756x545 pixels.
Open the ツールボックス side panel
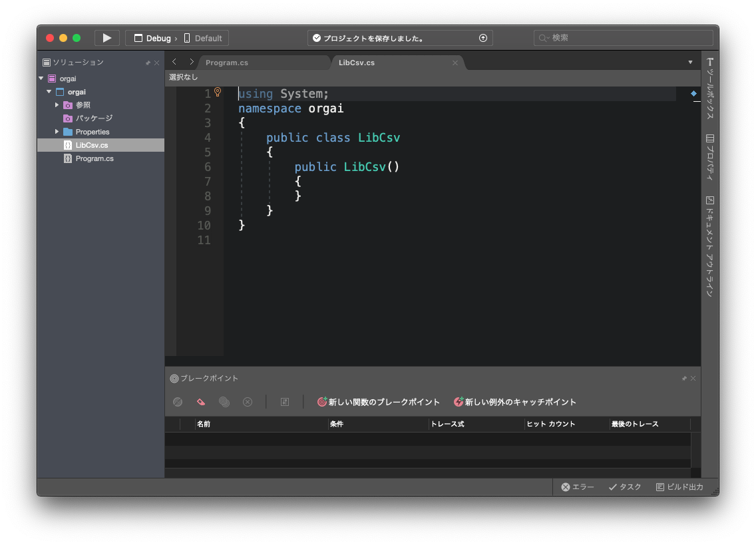point(709,89)
